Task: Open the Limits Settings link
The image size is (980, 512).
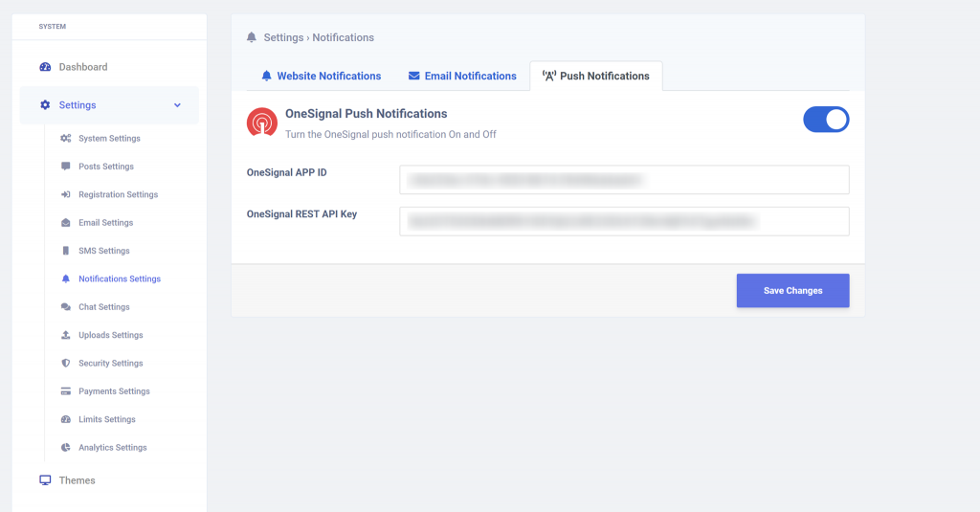Action: coord(107,419)
